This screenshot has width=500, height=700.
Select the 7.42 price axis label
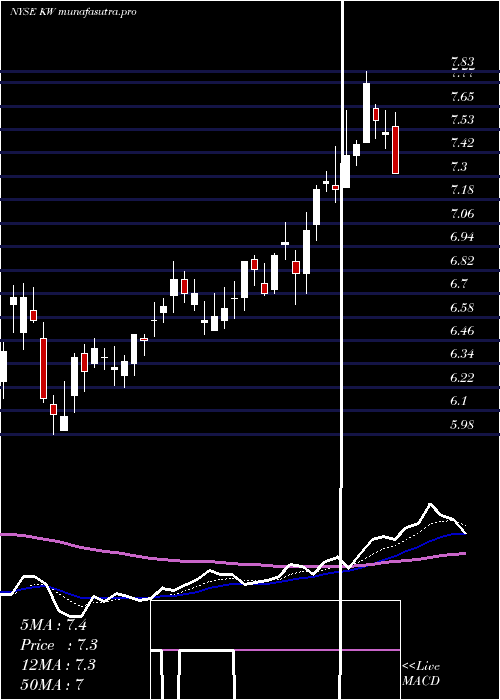point(462,143)
